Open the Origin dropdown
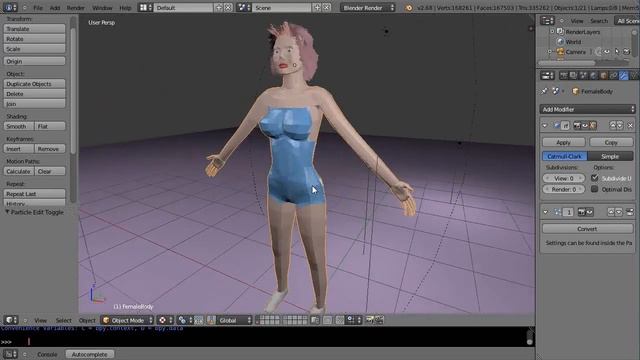The image size is (640, 360). [34, 61]
